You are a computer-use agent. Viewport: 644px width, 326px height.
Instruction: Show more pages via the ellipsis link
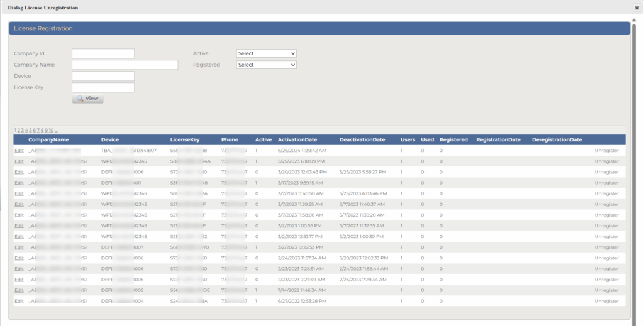pos(57,130)
